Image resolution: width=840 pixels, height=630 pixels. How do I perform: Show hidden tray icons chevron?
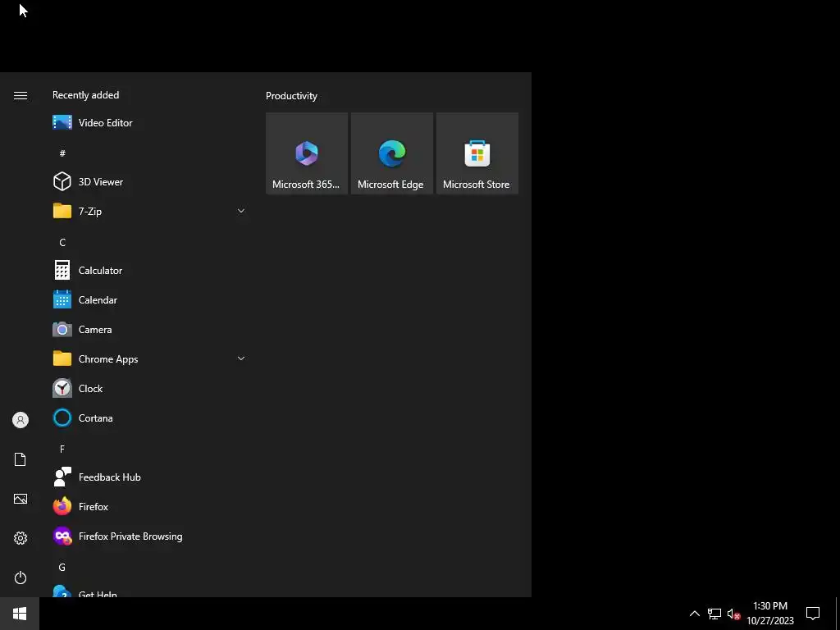point(694,614)
